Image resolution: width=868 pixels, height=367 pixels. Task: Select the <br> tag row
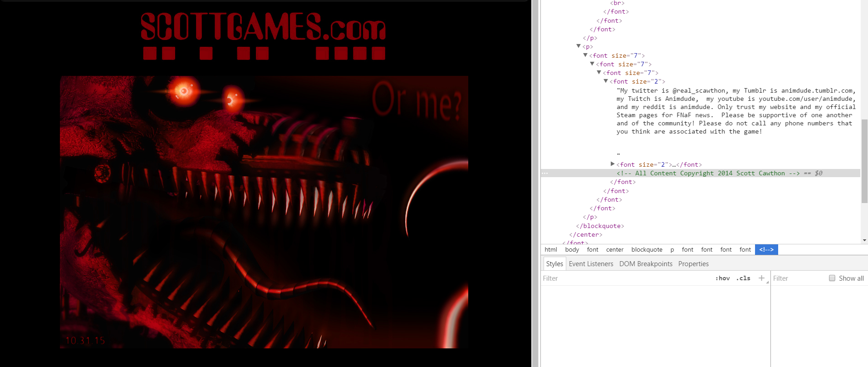click(x=617, y=3)
